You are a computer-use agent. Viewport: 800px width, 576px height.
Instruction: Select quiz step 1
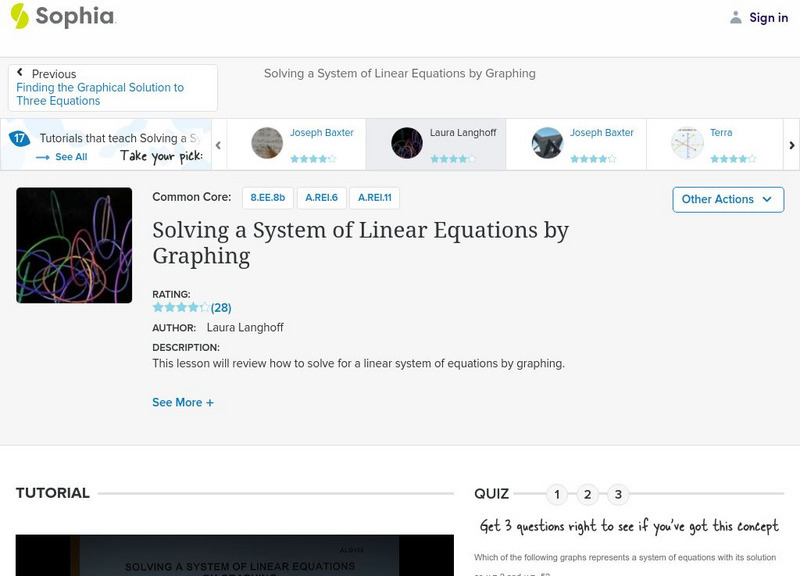pos(557,493)
